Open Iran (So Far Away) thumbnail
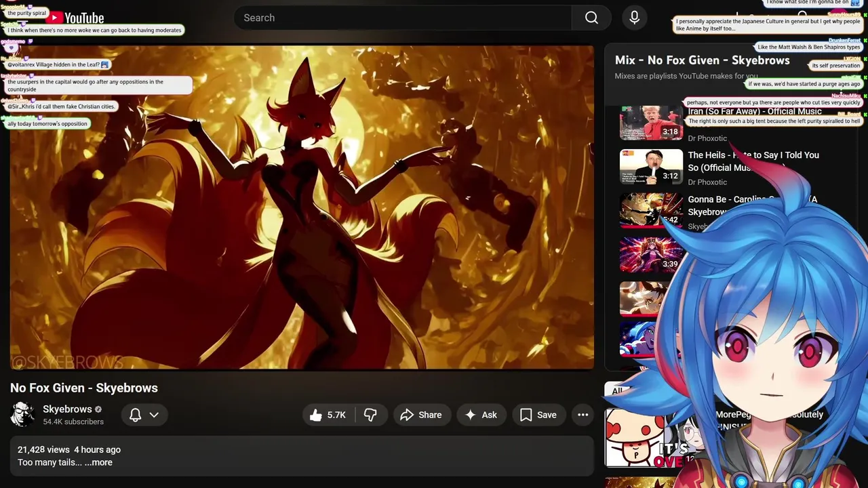Viewport: 868px width, 488px height. (651, 123)
